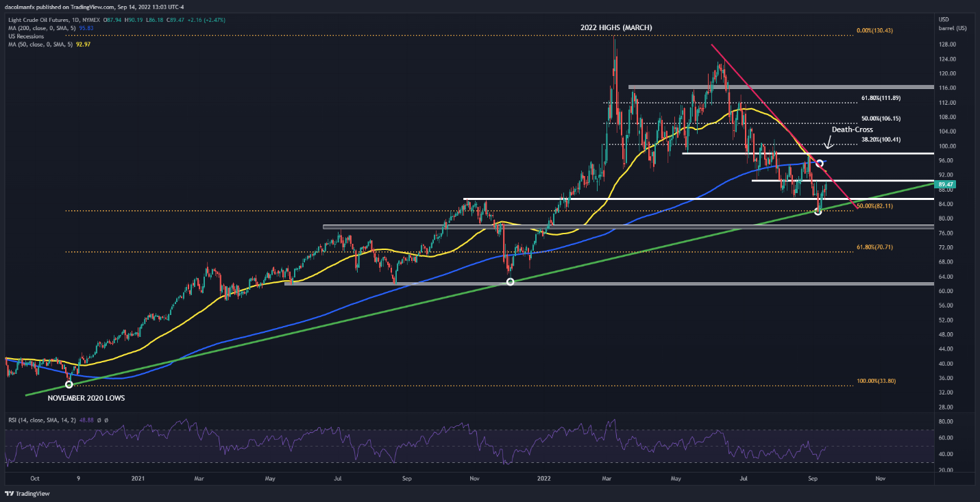Viewport: 980px width, 502px height.
Task: Click the '61.80%(70.71)' Fibonacci label
Action: point(875,247)
